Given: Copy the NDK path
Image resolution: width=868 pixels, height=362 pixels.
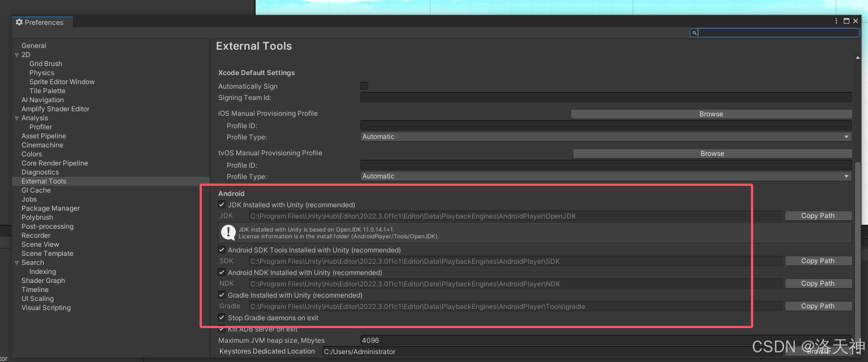Looking at the screenshot, I should (x=818, y=284).
